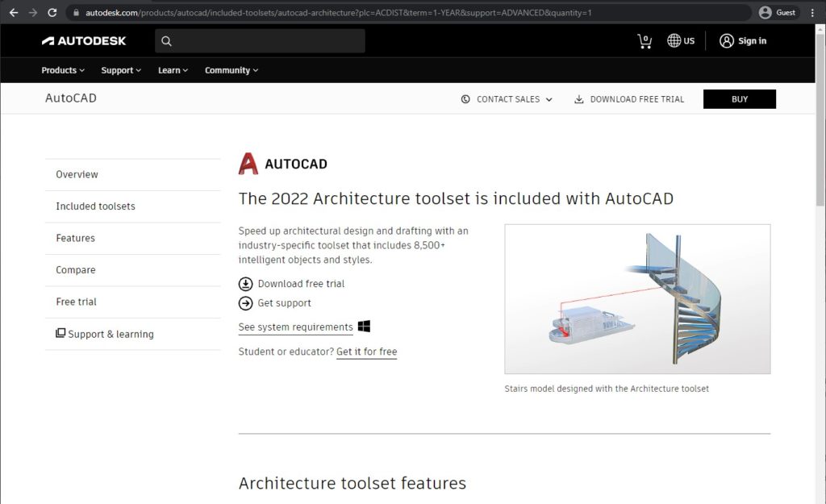826x504 pixels.
Task: Click the search magnifier icon
Action: (x=166, y=40)
